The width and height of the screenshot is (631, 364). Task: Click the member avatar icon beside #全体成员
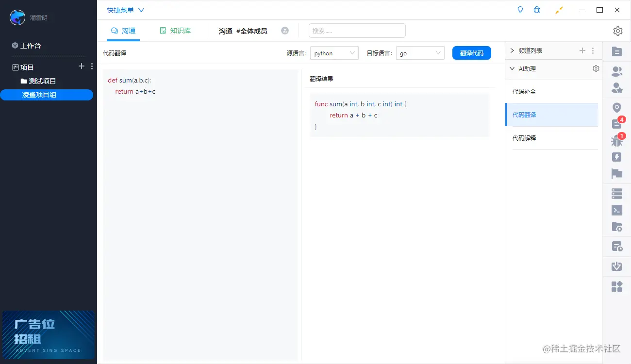pyautogui.click(x=285, y=31)
